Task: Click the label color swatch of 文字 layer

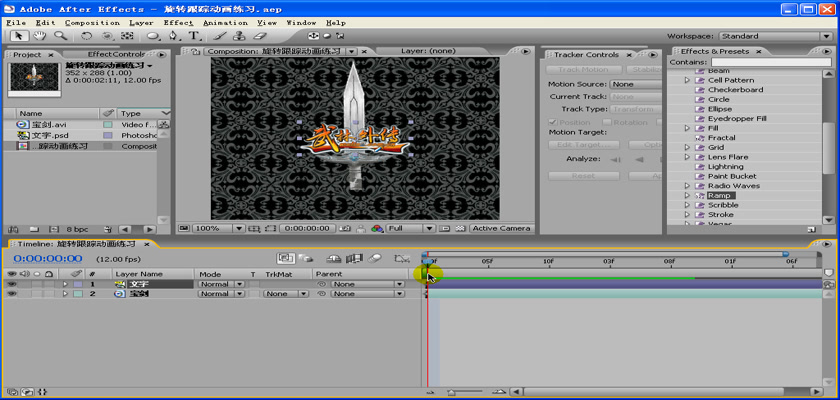Action: (78, 284)
